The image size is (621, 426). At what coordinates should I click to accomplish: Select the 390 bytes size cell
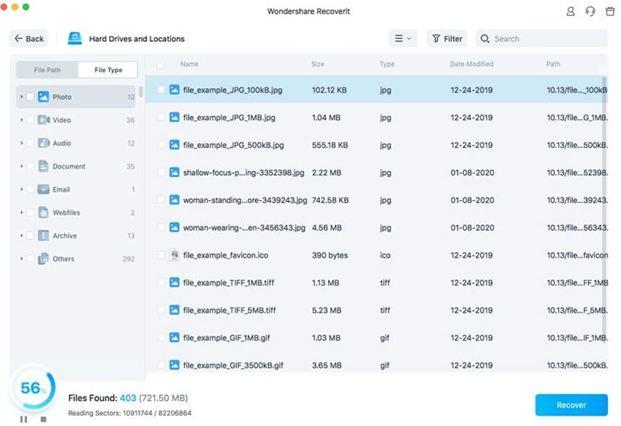click(330, 255)
